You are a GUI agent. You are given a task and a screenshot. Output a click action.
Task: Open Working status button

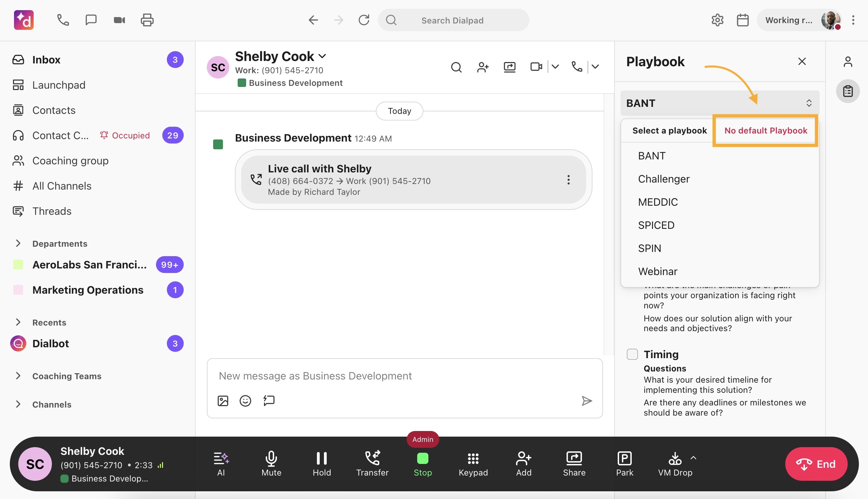(800, 20)
